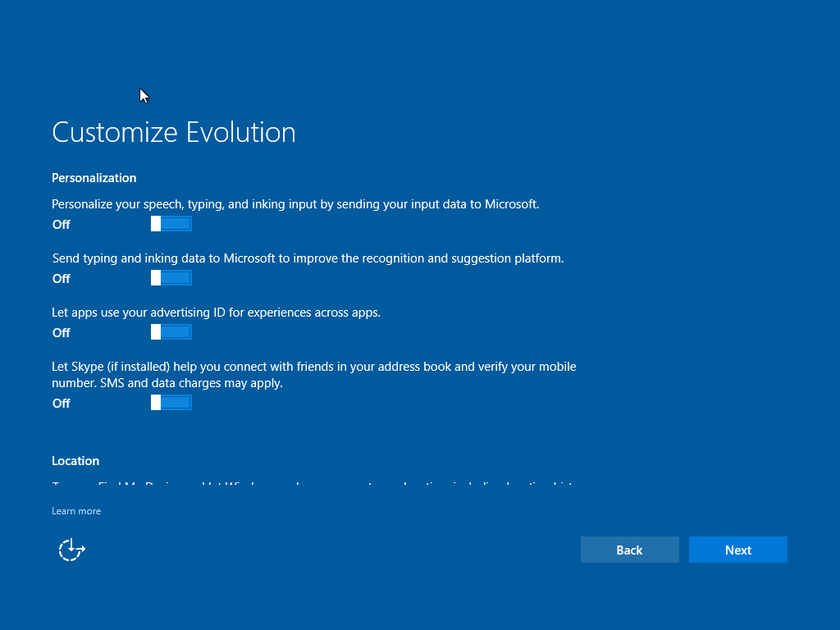The image size is (840, 630).
Task: Click the text about personalizing speech and typing input
Action: click(295, 204)
